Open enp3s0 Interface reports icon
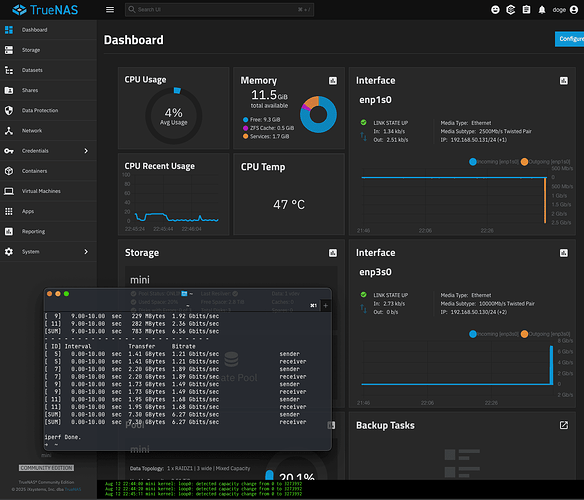 tap(564, 253)
